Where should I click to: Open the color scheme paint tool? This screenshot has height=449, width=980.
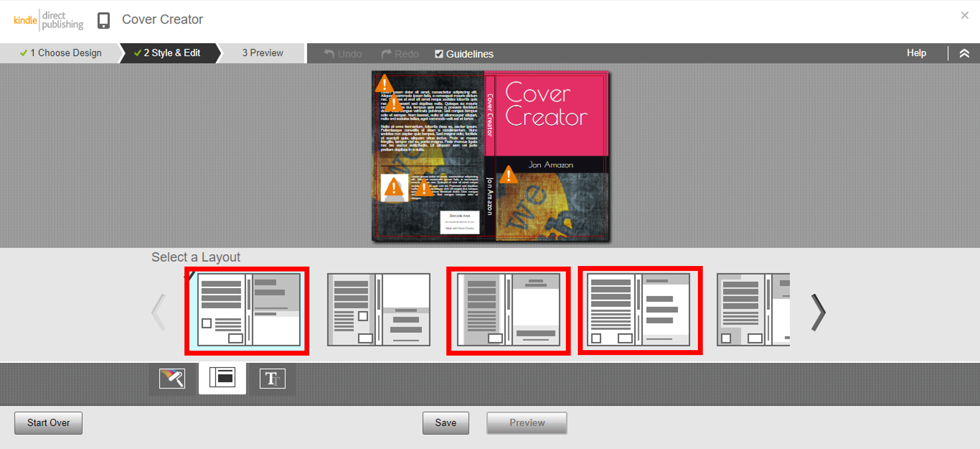coord(172,378)
